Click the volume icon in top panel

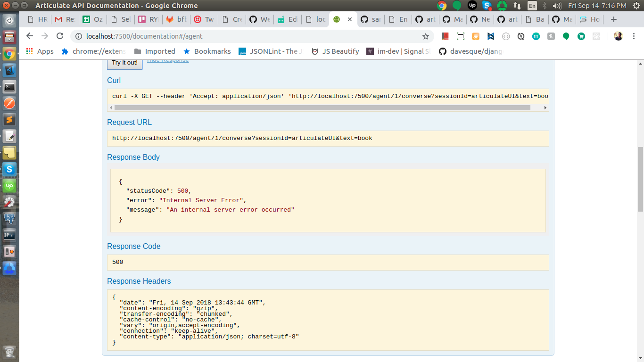tap(557, 6)
